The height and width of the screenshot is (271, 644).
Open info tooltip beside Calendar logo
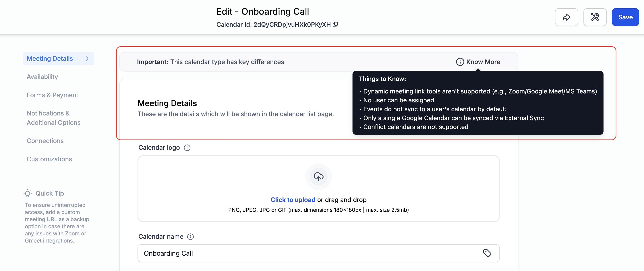coord(187,148)
